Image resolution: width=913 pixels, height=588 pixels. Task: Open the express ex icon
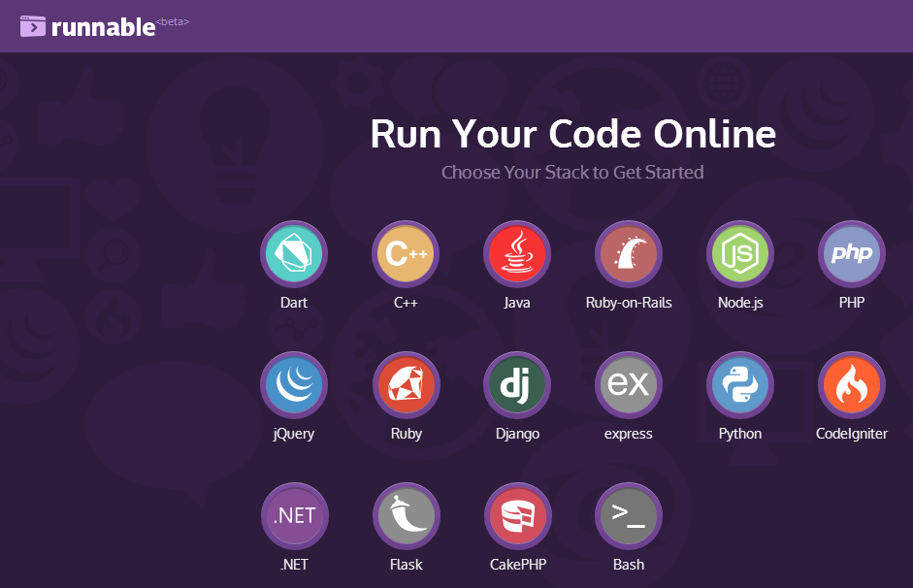629,385
